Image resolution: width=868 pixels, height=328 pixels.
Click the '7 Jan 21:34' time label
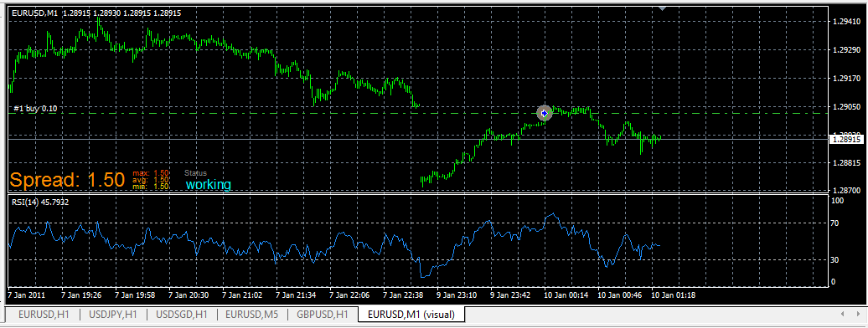tap(296, 295)
